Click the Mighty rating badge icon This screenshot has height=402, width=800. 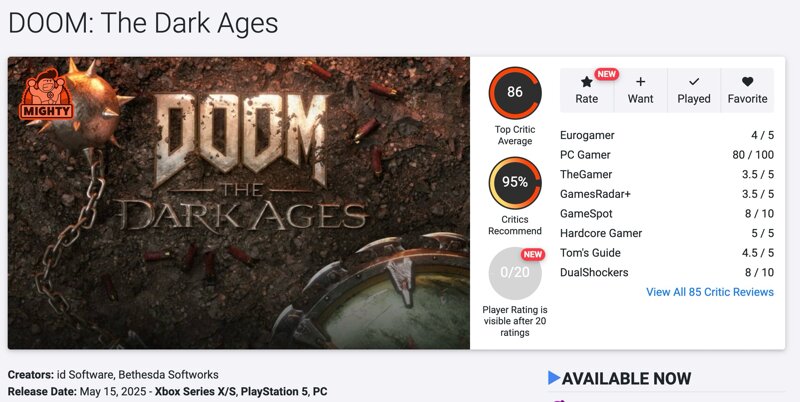tap(46, 95)
